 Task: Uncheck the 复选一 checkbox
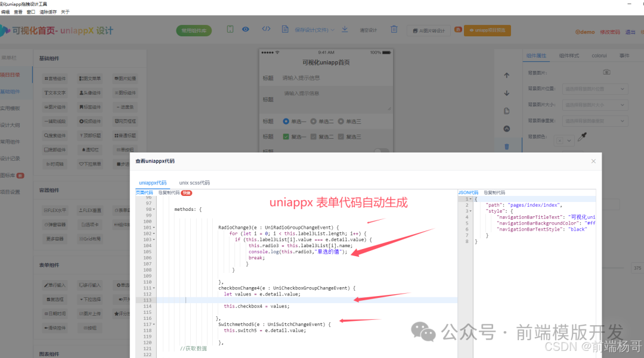286,136
